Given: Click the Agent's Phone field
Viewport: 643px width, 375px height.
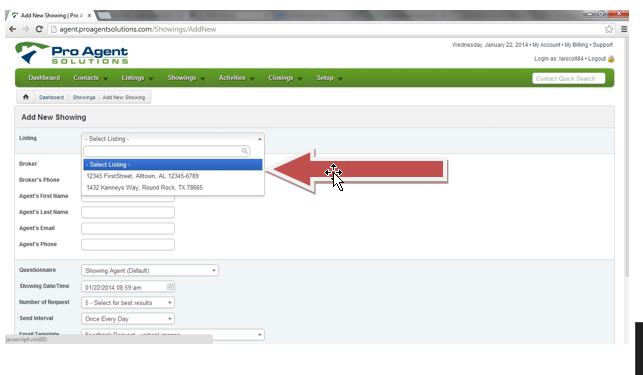Looking at the screenshot, I should coord(128,244).
